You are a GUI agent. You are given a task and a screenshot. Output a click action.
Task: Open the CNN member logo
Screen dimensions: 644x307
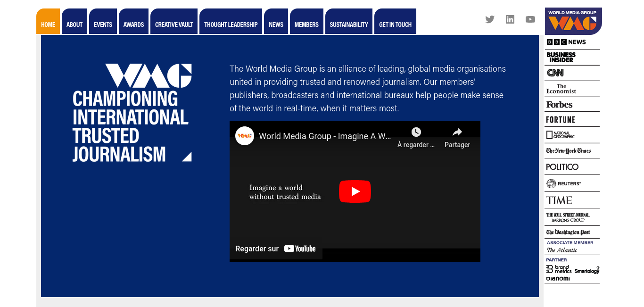(555, 73)
